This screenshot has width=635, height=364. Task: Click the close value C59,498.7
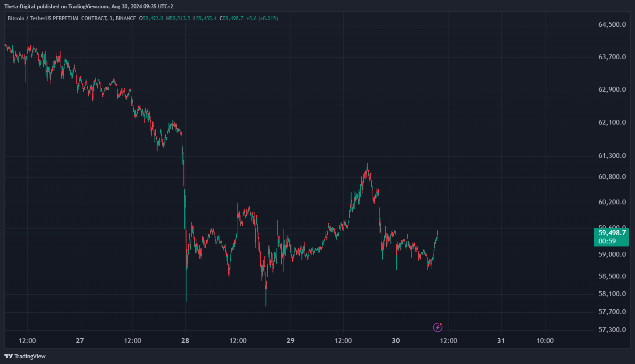click(231, 18)
